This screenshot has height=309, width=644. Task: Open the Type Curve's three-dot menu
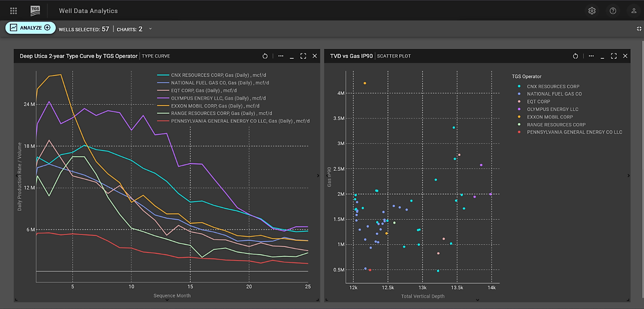pyautogui.click(x=280, y=56)
